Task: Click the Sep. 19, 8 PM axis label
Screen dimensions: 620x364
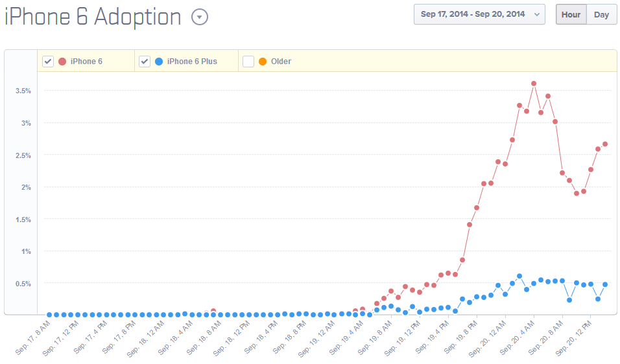Action: point(461,338)
